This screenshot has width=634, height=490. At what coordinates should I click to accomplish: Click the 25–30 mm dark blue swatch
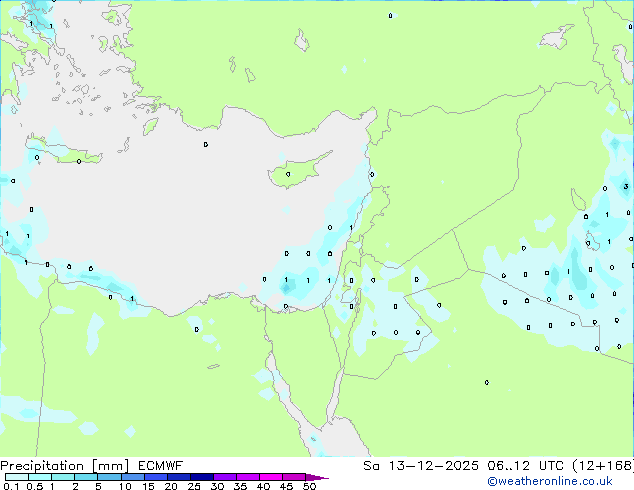201,477
